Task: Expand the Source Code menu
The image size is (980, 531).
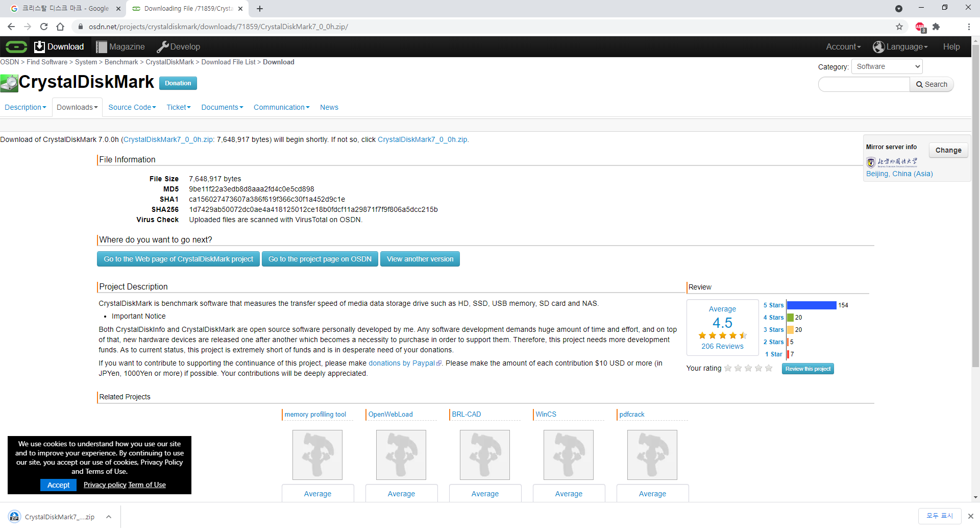Action: (132, 107)
